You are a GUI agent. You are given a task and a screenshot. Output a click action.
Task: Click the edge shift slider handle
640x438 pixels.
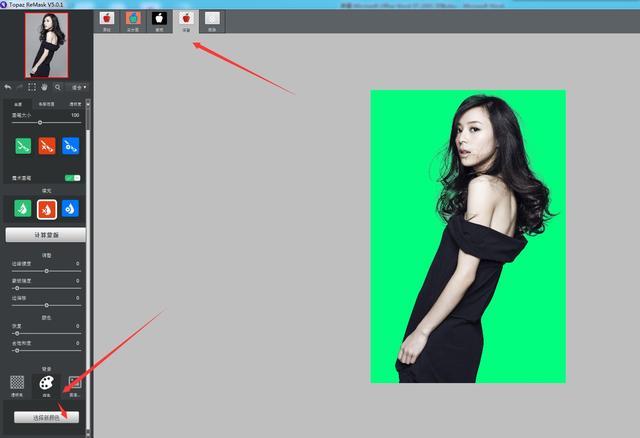click(x=47, y=305)
